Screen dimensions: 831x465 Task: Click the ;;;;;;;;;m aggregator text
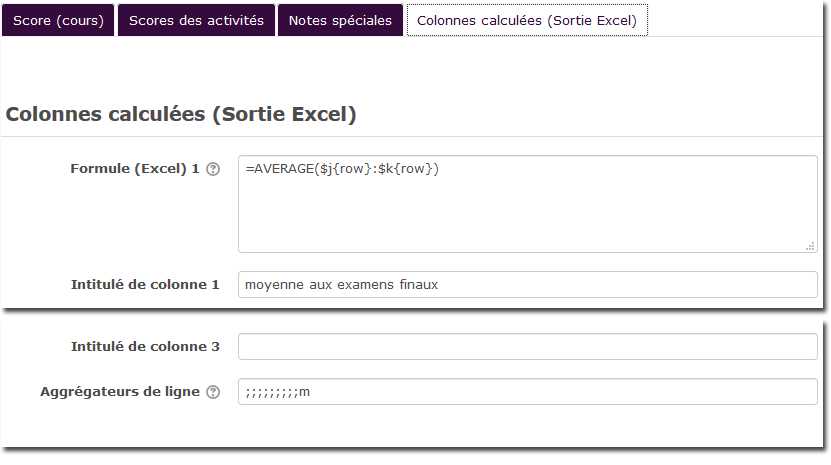point(277,392)
